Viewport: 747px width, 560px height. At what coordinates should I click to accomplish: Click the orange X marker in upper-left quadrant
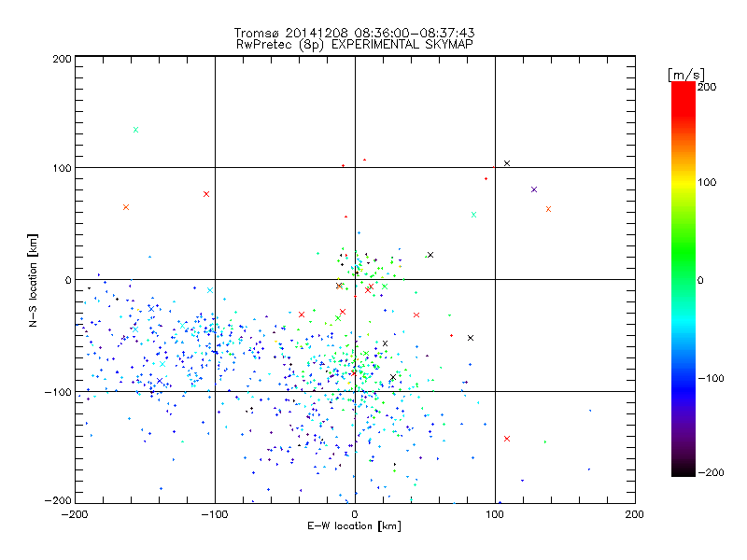click(x=126, y=207)
